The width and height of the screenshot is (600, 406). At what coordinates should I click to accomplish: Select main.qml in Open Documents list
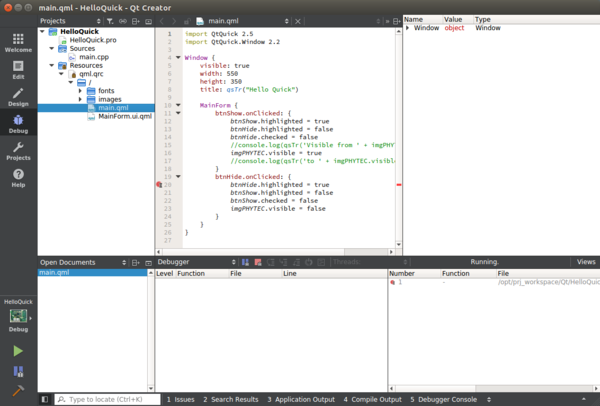(x=93, y=272)
